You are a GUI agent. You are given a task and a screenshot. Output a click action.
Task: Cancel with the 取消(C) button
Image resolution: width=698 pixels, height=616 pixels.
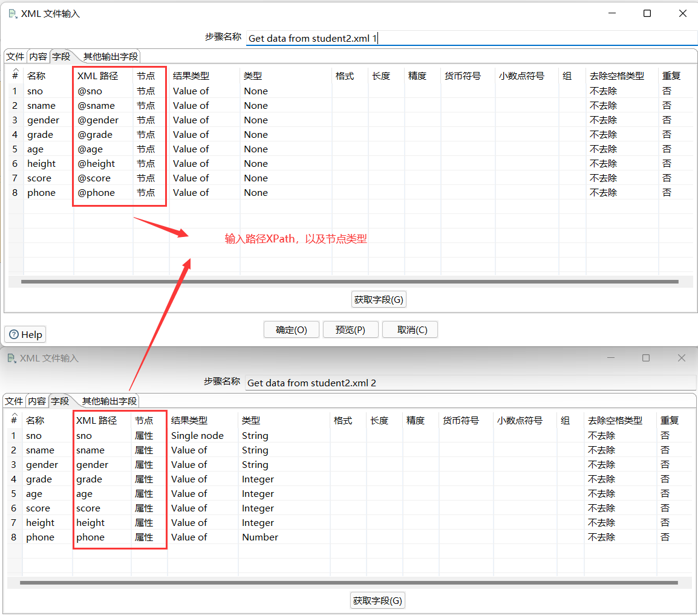[410, 329]
